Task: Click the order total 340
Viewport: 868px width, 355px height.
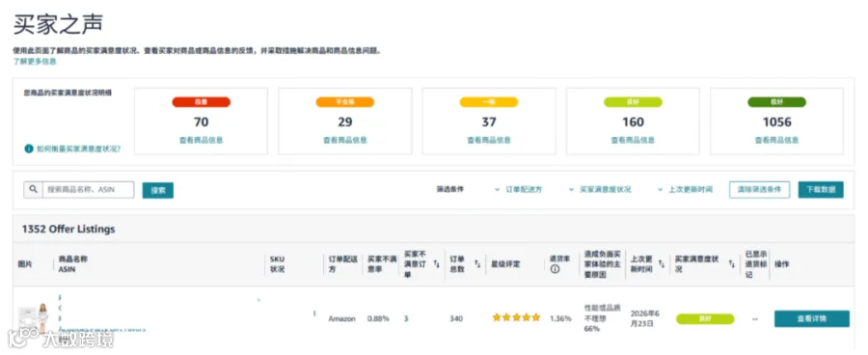Action: tap(456, 318)
